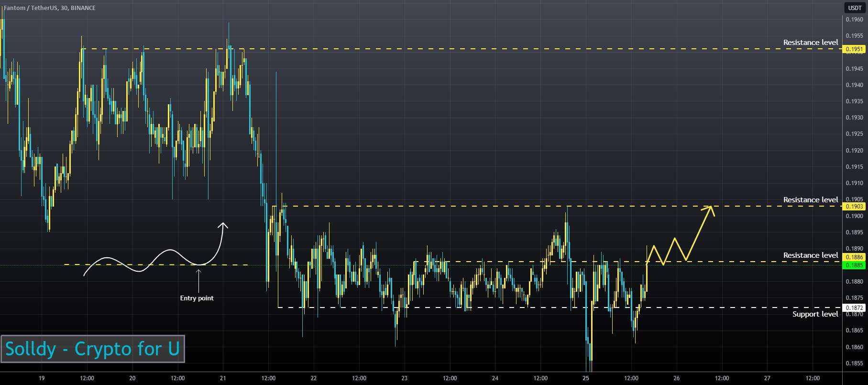Click date 23 on the time axis

pos(405,378)
